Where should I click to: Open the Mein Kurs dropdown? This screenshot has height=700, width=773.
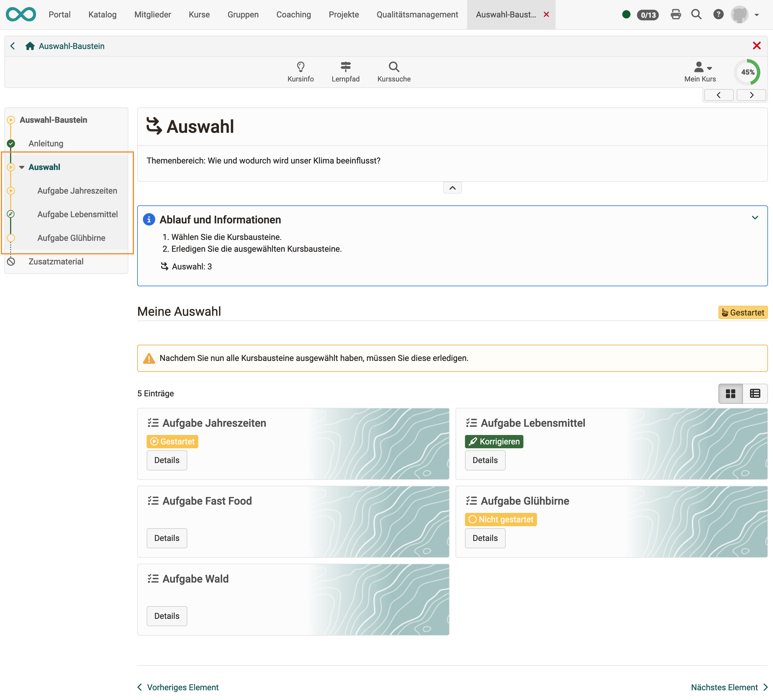[700, 71]
